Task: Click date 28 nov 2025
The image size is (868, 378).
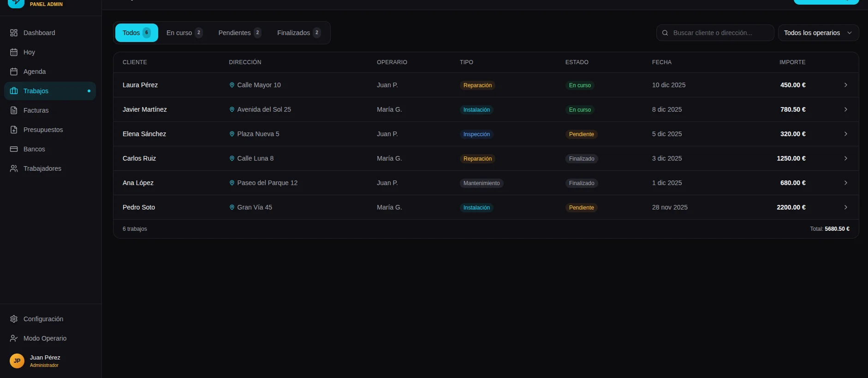Action: tap(670, 207)
